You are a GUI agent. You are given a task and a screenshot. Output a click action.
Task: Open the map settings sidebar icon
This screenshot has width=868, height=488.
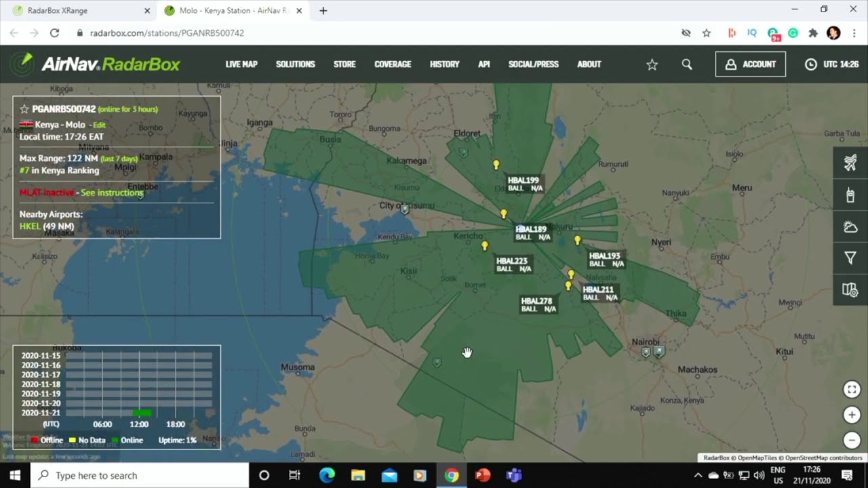pos(850,290)
